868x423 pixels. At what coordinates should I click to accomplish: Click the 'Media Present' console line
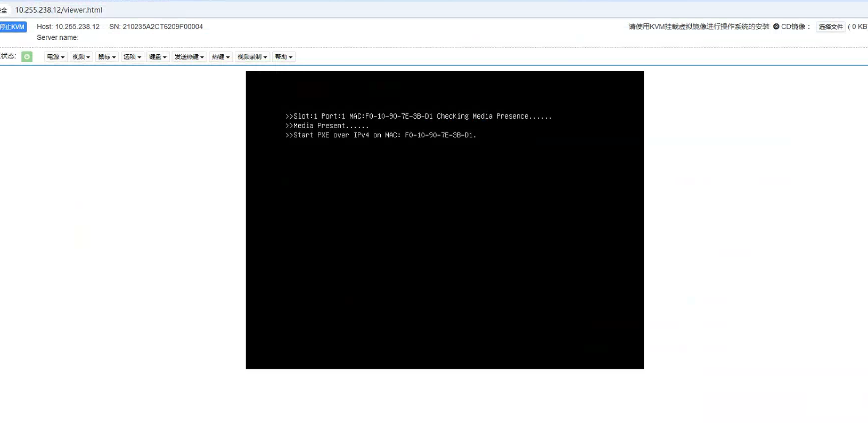327,126
